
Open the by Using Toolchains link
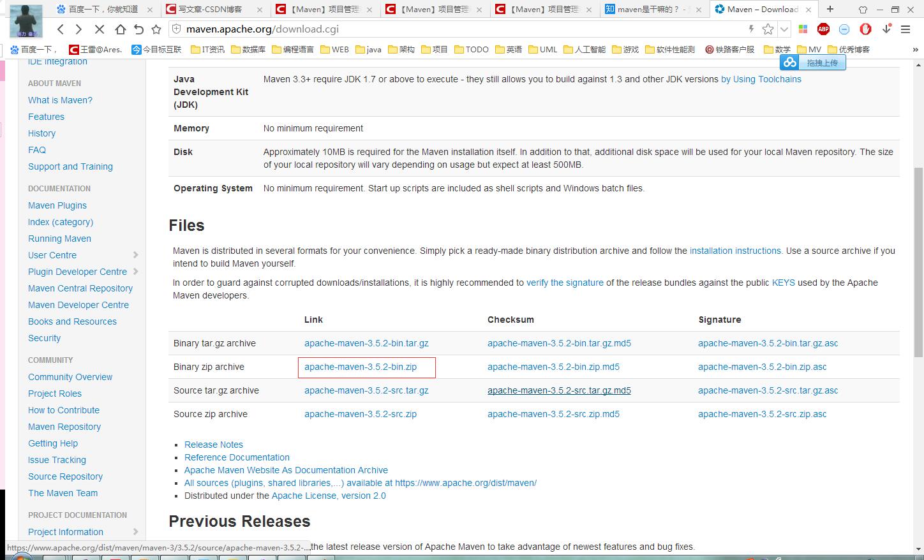761,79
